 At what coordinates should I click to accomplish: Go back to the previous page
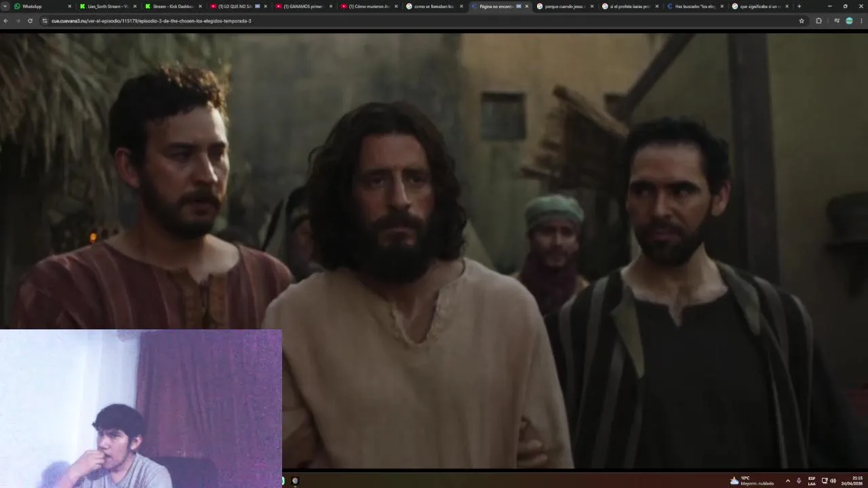5,21
